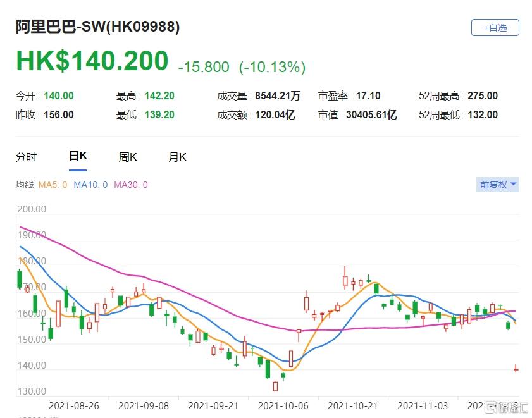Click the (-10.13%) percentage change
This screenshot has width=532, height=418.
coord(272,67)
